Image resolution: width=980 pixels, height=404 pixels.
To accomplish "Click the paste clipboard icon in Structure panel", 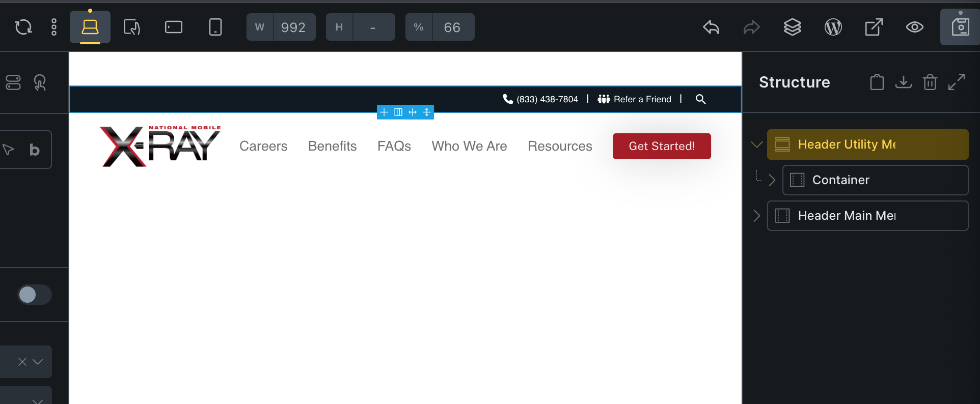I will pos(877,82).
